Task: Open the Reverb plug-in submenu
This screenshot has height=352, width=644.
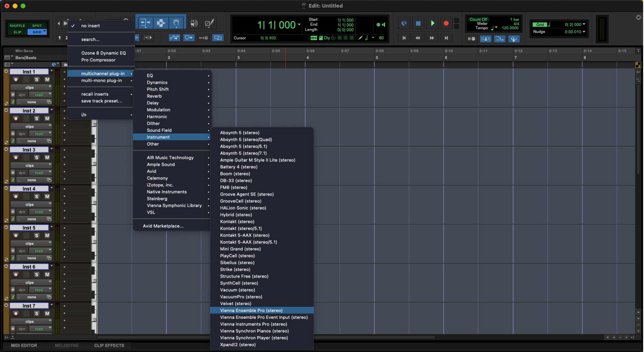Action: pos(172,96)
